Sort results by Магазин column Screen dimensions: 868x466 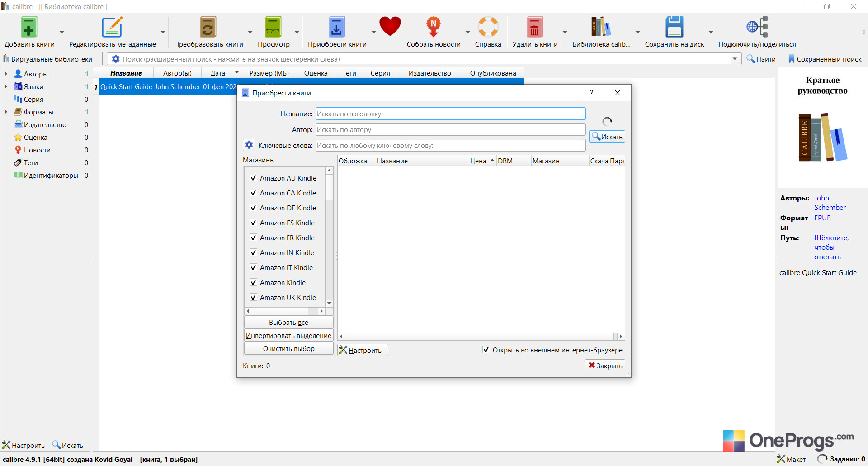coord(560,161)
